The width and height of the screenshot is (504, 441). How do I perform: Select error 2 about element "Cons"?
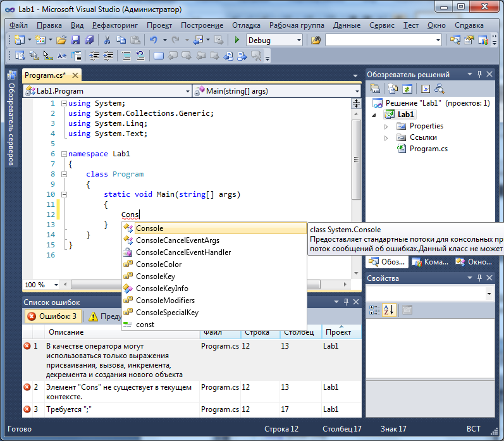192,392
